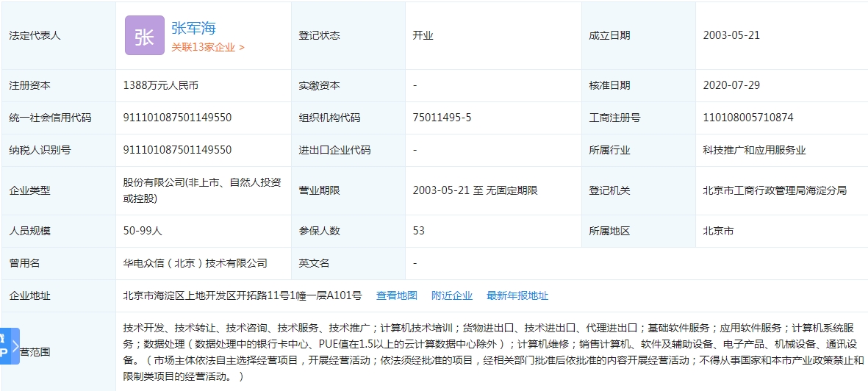868x391 pixels.
Task: Click the registration authority 北京市工商行政管理局海淀分局
Action: [x=774, y=190]
